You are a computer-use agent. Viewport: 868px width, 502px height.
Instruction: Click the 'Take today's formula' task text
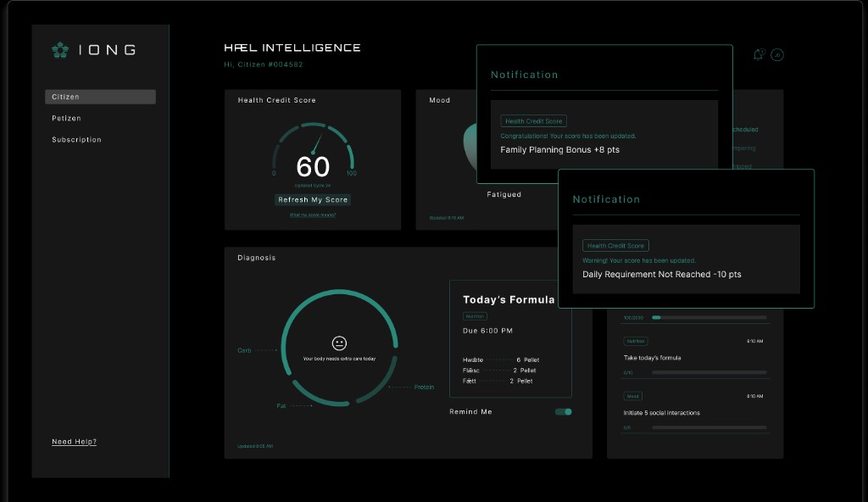coord(652,358)
